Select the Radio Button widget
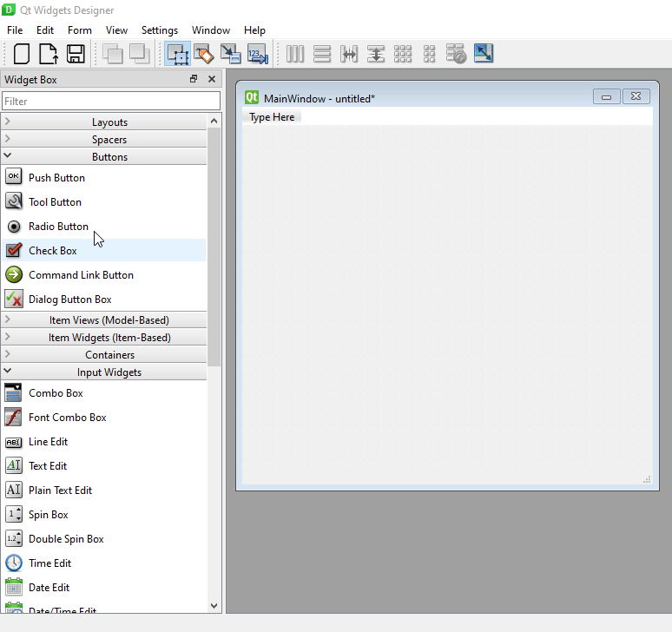Screen dimensions: 672x632 [104, 227]
